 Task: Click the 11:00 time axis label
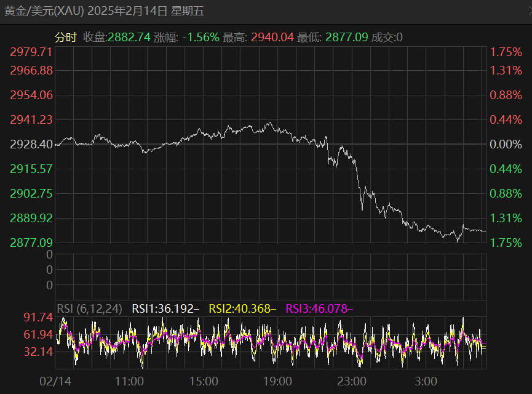(x=129, y=381)
